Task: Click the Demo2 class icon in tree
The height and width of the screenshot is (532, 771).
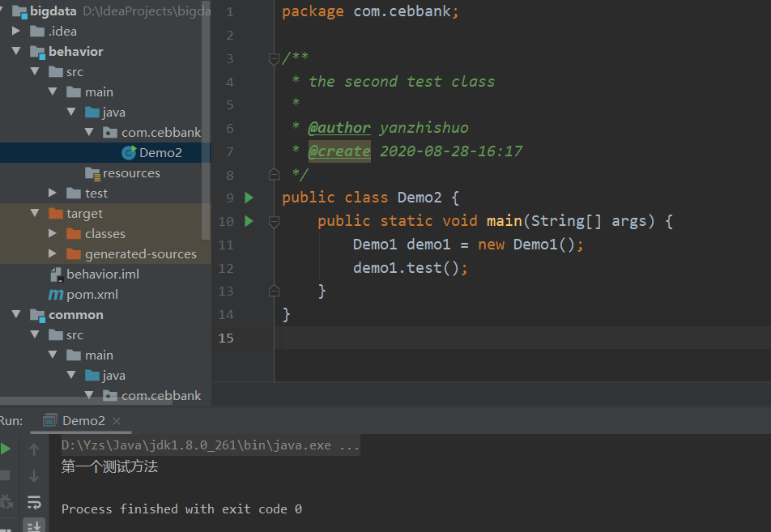Action: click(x=129, y=153)
